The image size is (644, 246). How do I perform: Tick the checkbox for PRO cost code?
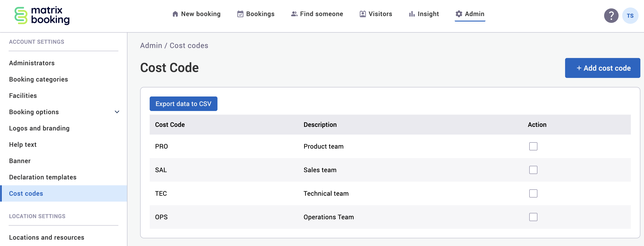pos(533,146)
